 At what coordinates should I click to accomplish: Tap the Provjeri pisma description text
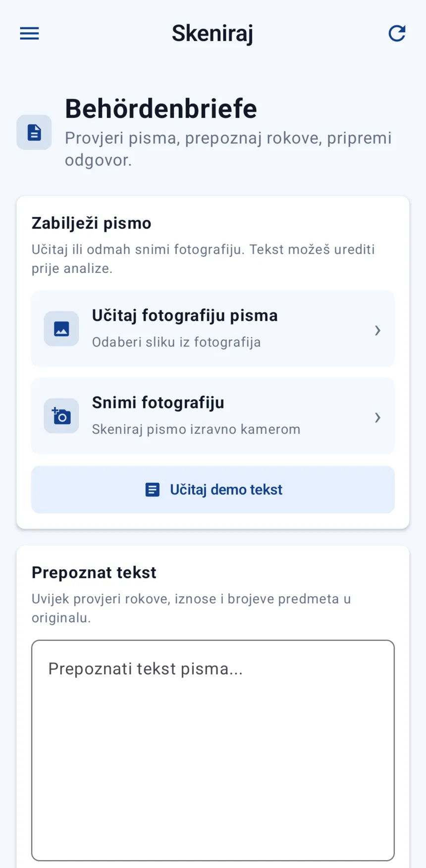pyautogui.click(x=228, y=149)
